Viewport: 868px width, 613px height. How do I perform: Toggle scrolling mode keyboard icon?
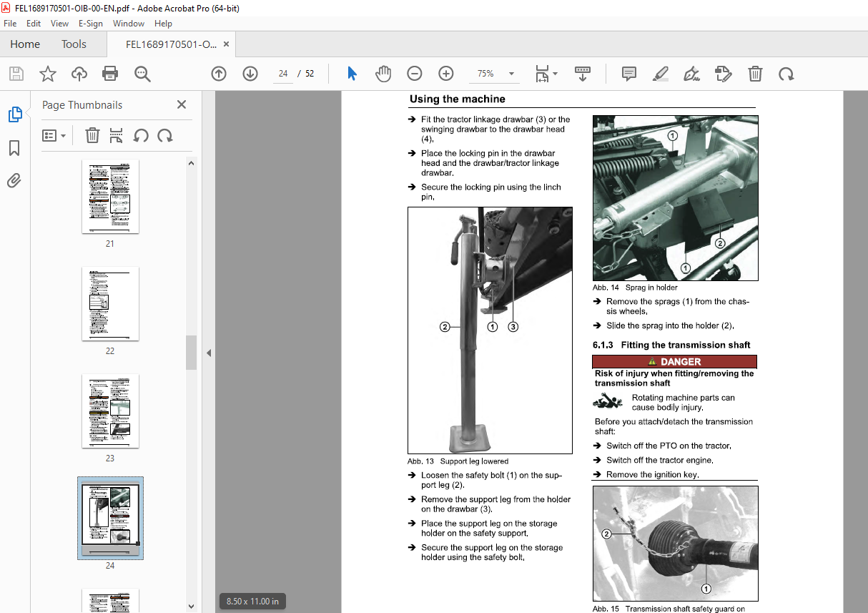tap(583, 74)
